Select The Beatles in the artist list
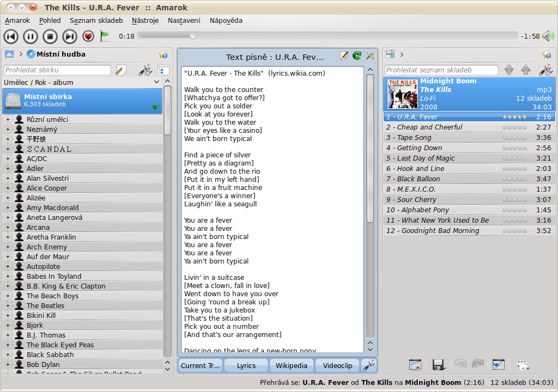 pyautogui.click(x=46, y=305)
